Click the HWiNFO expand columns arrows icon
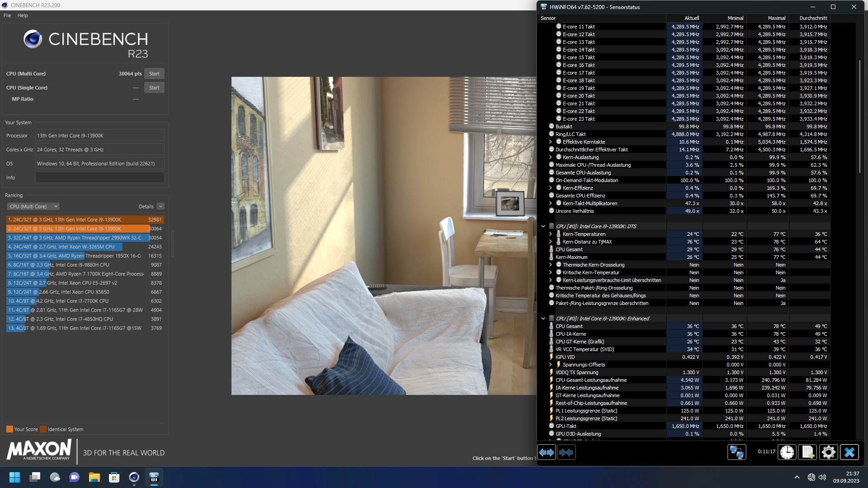Image resolution: width=868 pixels, height=488 pixels. pos(546,452)
